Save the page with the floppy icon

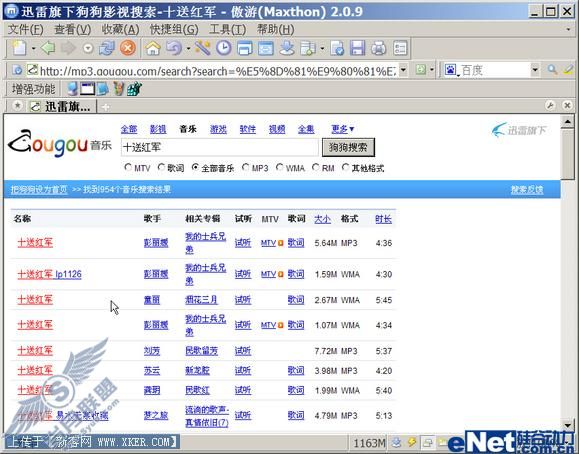pos(357,48)
